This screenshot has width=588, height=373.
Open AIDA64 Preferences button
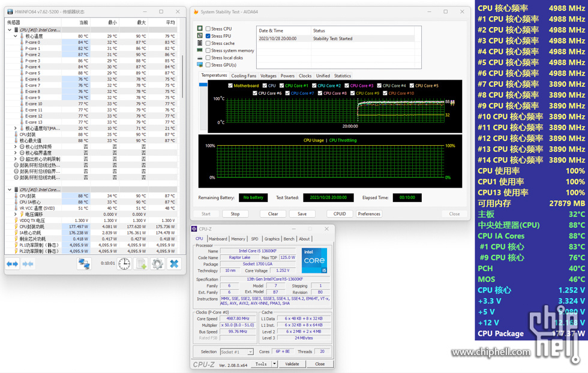(369, 213)
